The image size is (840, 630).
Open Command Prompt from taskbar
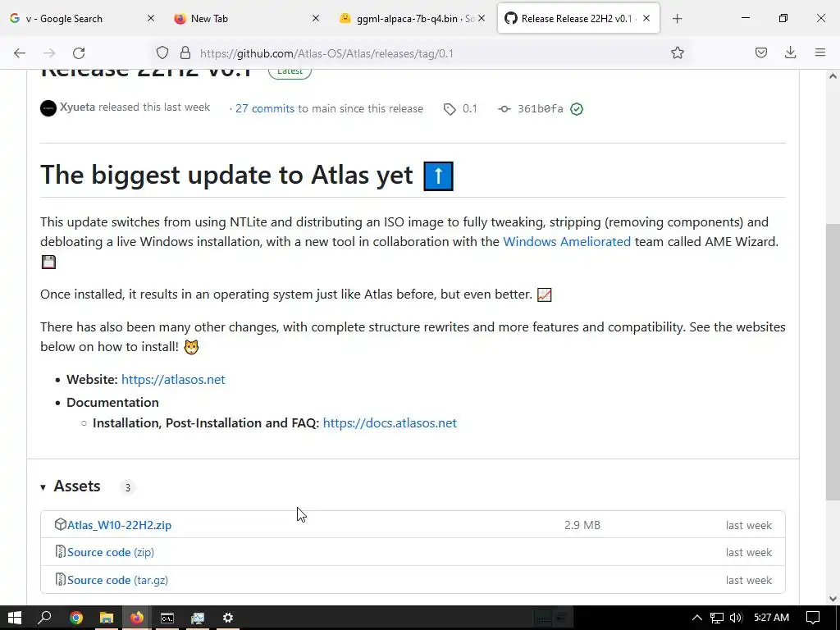coord(167,618)
